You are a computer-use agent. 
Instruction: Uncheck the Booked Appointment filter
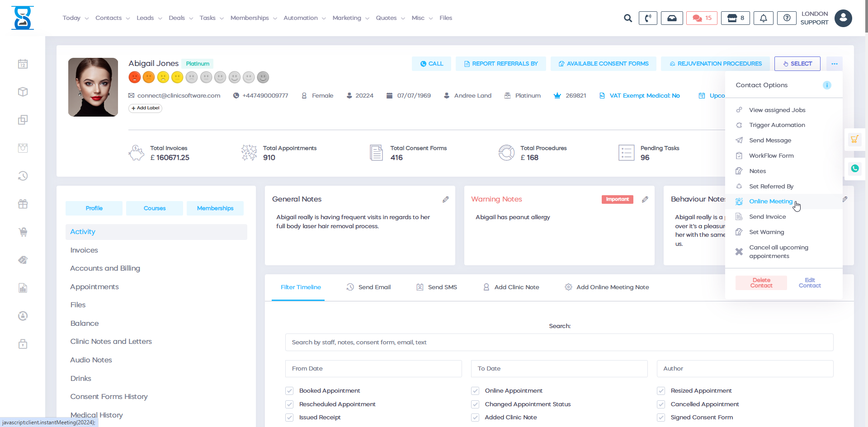[289, 391]
